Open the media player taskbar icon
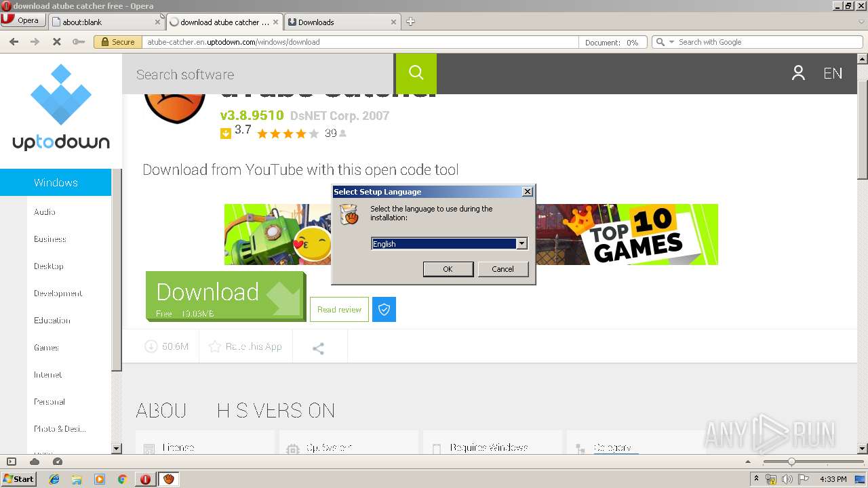This screenshot has width=868, height=488. [x=100, y=479]
